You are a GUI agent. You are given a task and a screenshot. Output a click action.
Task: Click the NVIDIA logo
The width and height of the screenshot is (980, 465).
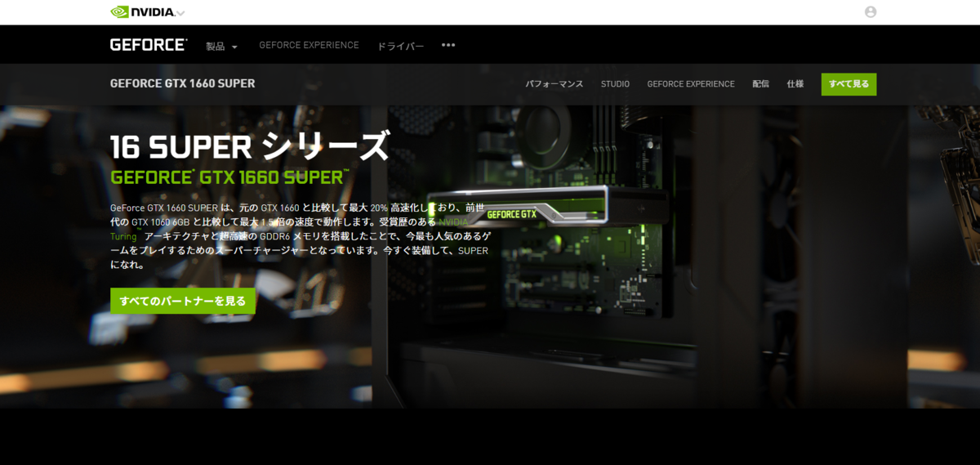142,12
